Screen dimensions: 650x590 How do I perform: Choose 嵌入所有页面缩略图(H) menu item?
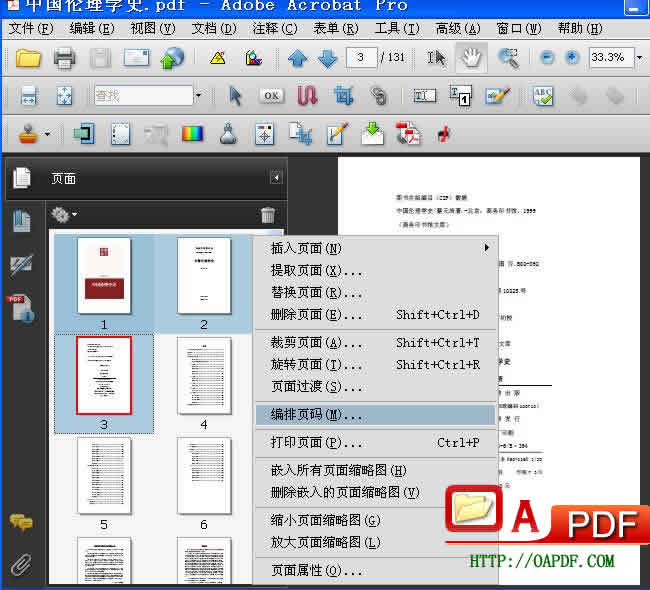pos(376,470)
